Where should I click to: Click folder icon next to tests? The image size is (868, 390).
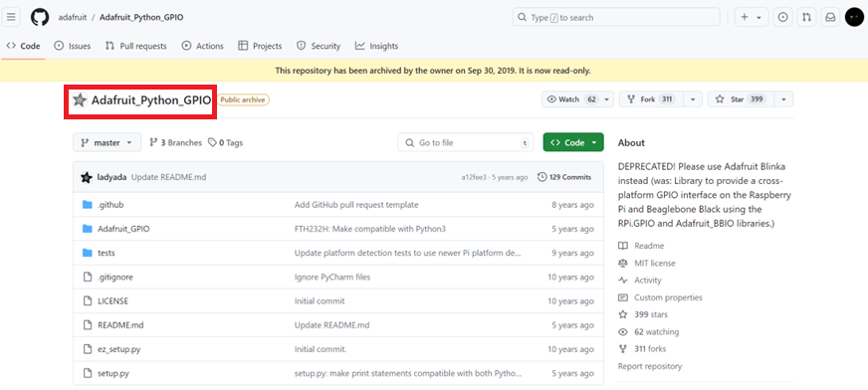pyautogui.click(x=87, y=253)
